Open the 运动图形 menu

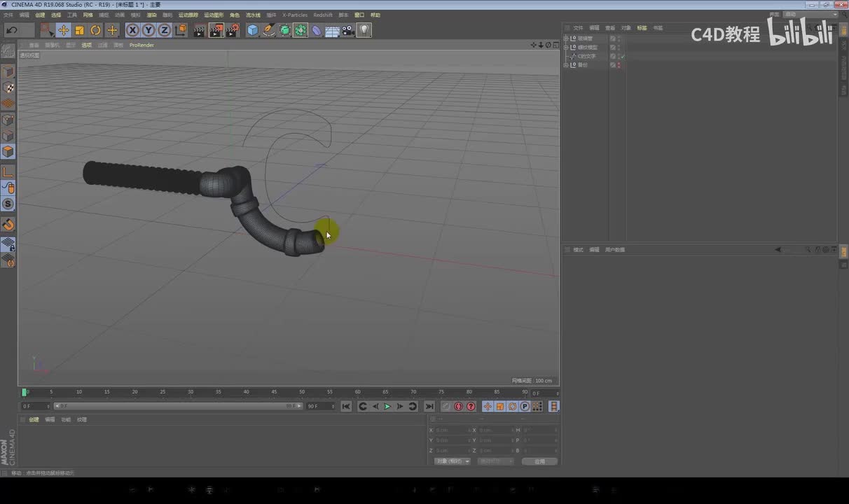pos(214,15)
